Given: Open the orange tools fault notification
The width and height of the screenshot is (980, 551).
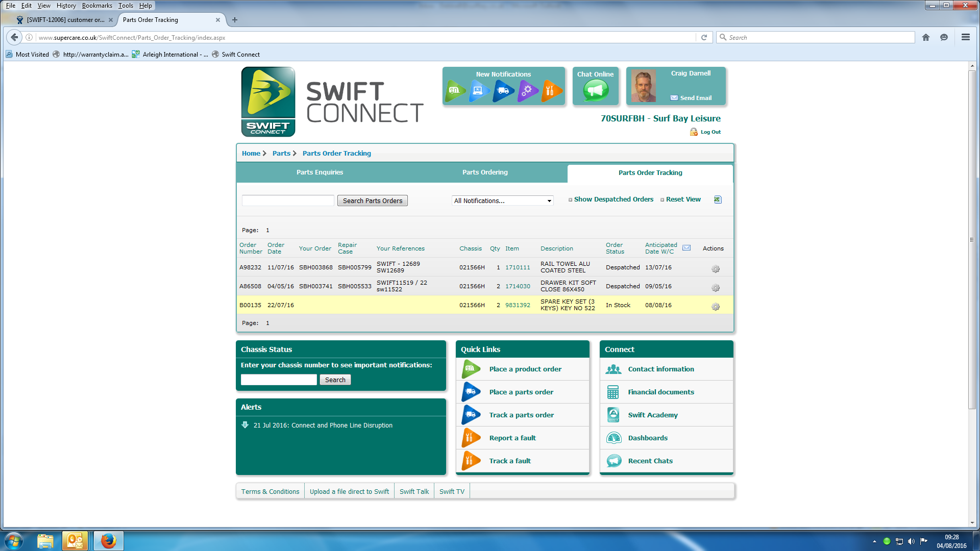Looking at the screenshot, I should click(551, 91).
